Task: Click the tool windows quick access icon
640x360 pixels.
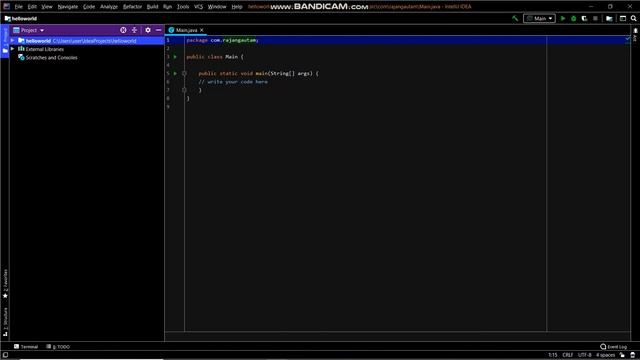Action: pyautogui.click(x=5, y=355)
